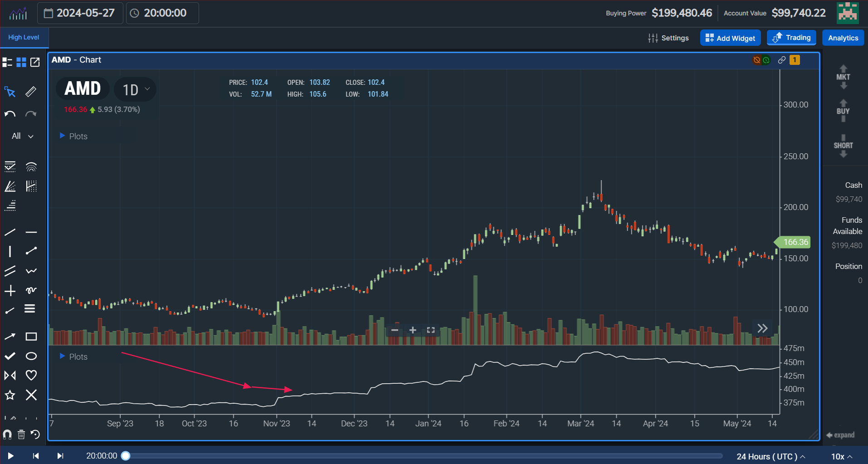This screenshot has height=464, width=868.
Task: Open the Analytics tab
Action: point(843,38)
